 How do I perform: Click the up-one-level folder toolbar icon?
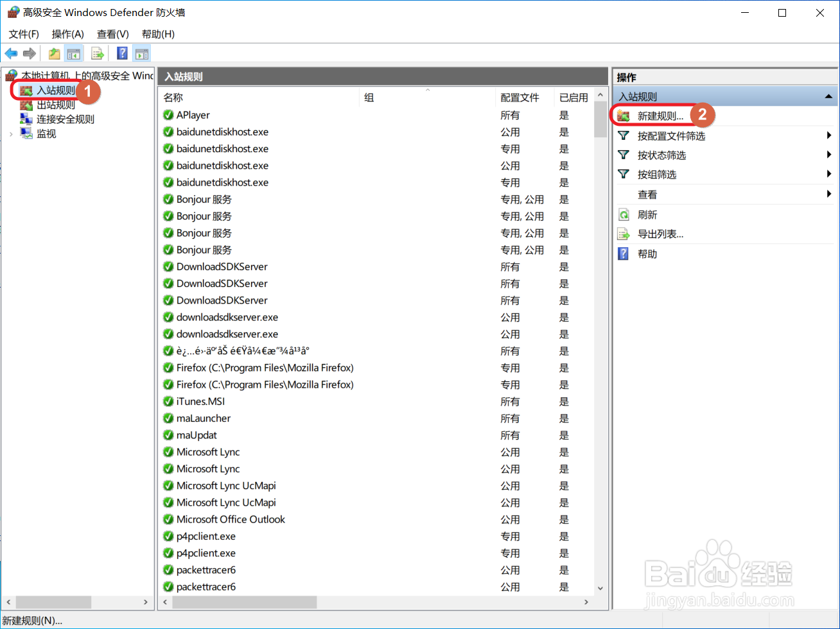(55, 53)
